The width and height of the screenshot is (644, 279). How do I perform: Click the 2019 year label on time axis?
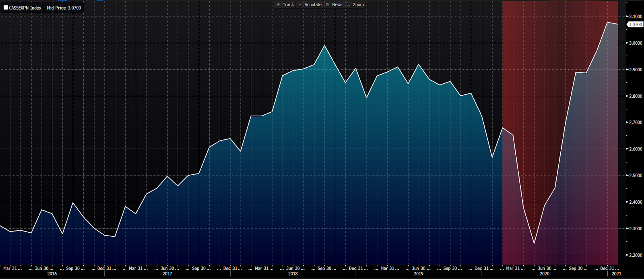[418, 274]
